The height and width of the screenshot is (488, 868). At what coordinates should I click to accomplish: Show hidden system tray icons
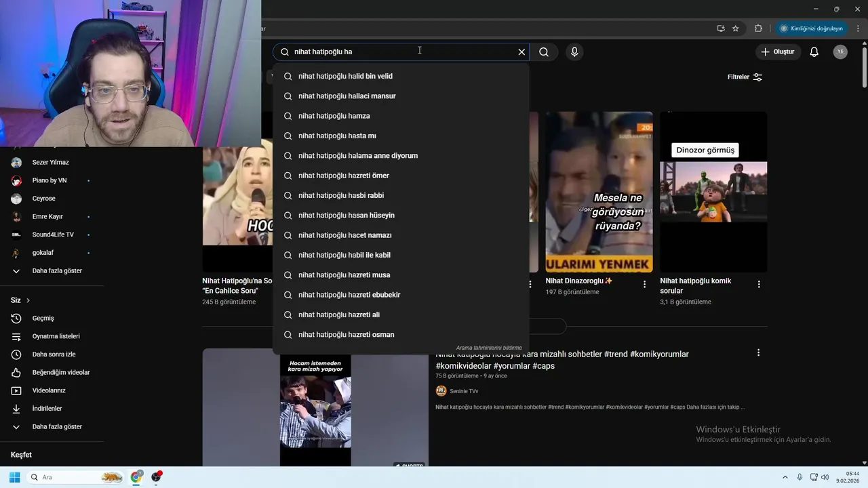[x=785, y=477]
